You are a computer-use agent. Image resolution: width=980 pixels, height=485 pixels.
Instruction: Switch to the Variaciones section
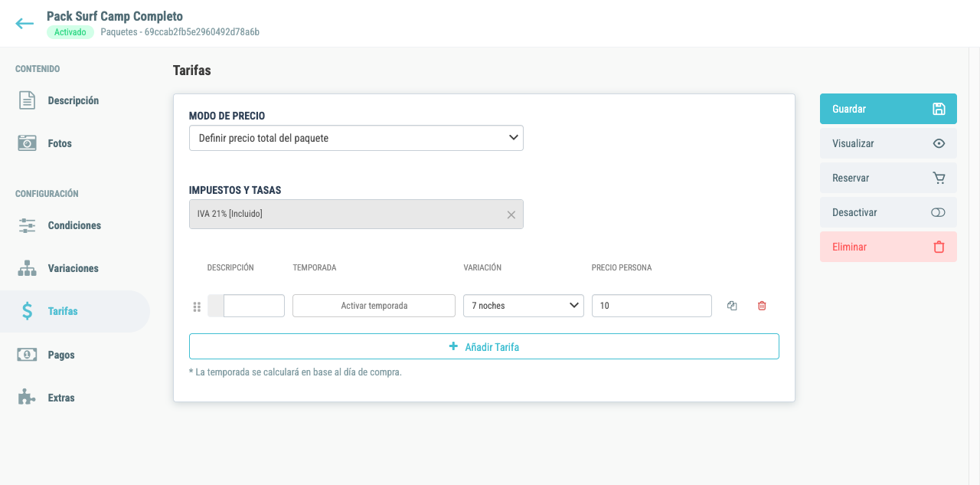[73, 268]
